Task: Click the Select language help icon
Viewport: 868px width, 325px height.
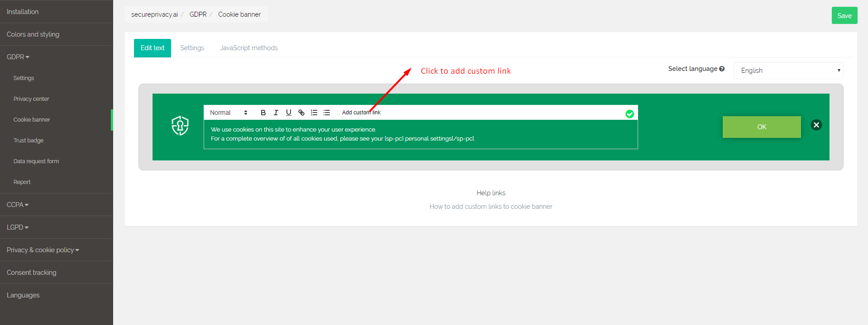Action: click(722, 69)
